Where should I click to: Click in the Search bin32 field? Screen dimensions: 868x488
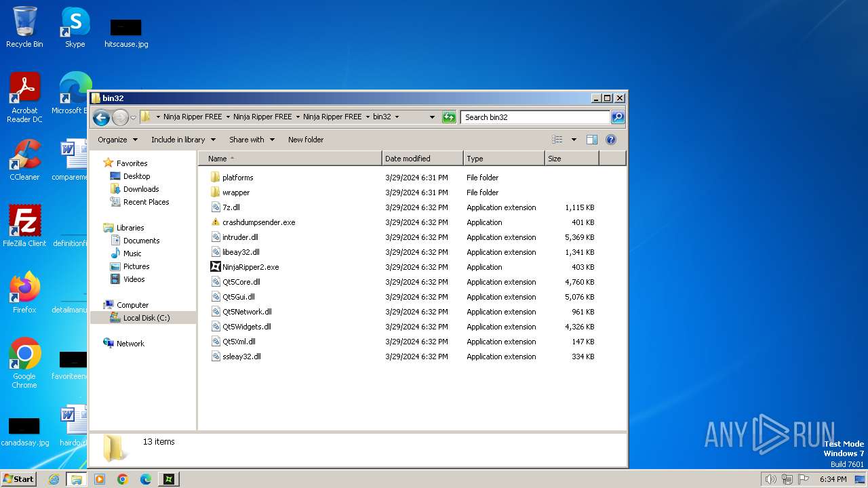pyautogui.click(x=535, y=117)
